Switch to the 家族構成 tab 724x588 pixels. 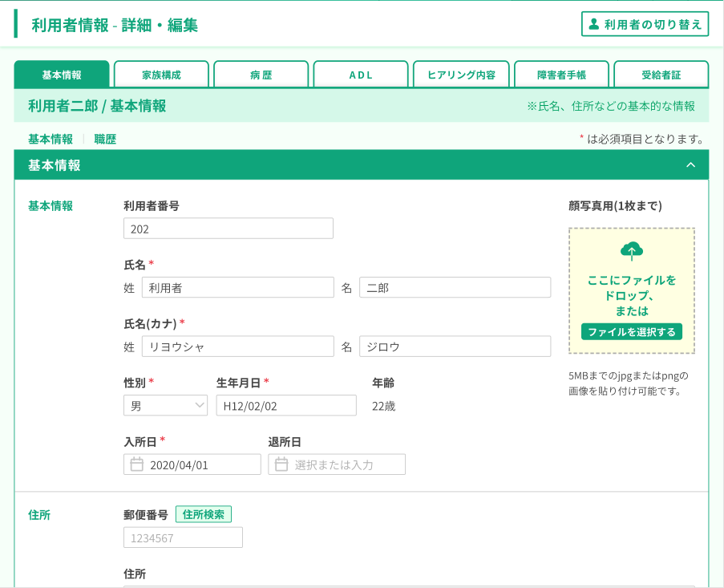click(x=161, y=75)
